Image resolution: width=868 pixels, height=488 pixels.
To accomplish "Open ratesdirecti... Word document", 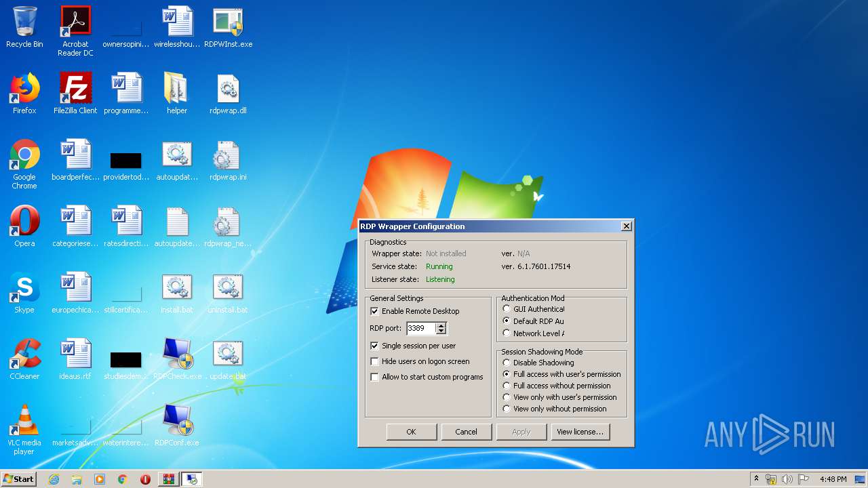I will [x=126, y=226].
